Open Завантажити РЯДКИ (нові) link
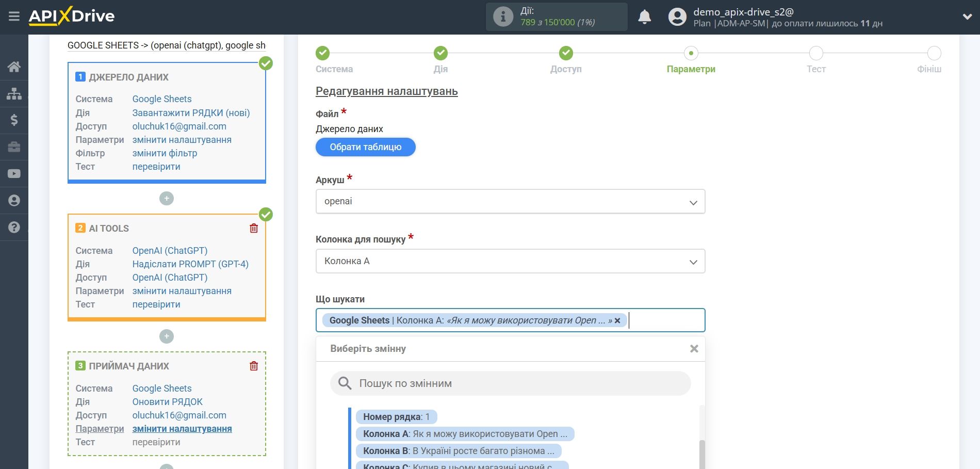The width and height of the screenshot is (980, 469). (x=191, y=113)
